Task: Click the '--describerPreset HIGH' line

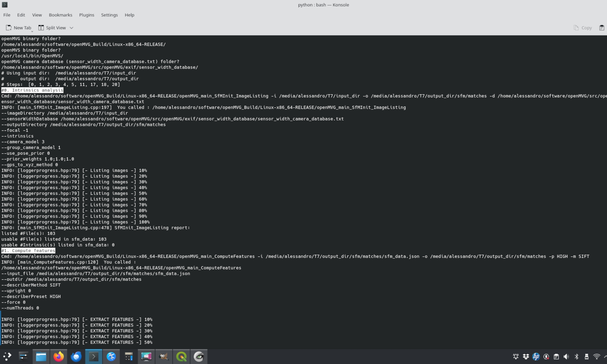Action: tap(31, 296)
